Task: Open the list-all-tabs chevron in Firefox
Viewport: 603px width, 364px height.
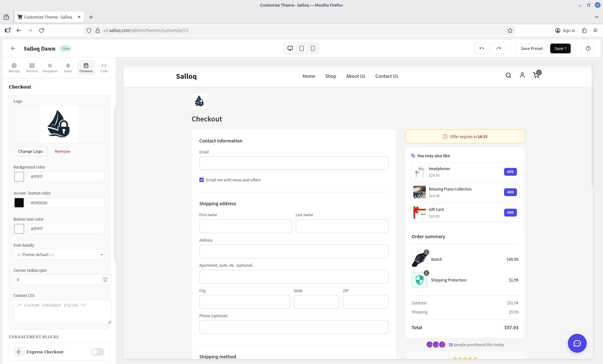Action: point(596,17)
